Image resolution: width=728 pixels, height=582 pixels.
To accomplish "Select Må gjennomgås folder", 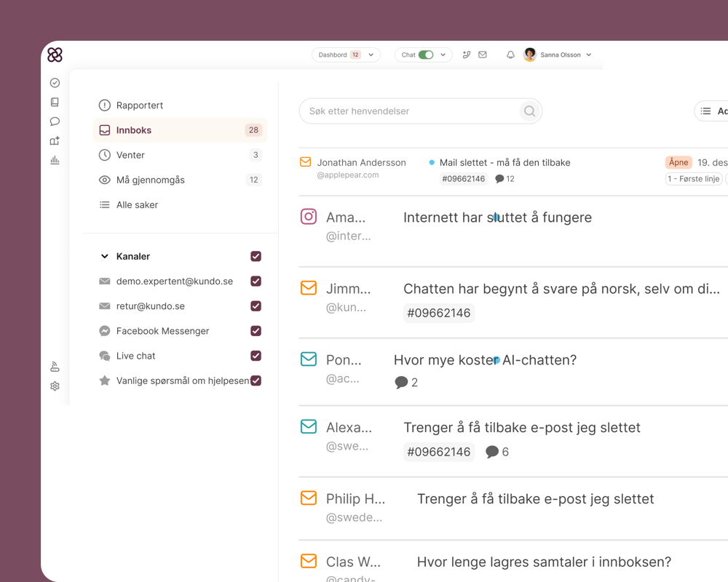I will coord(180,180).
